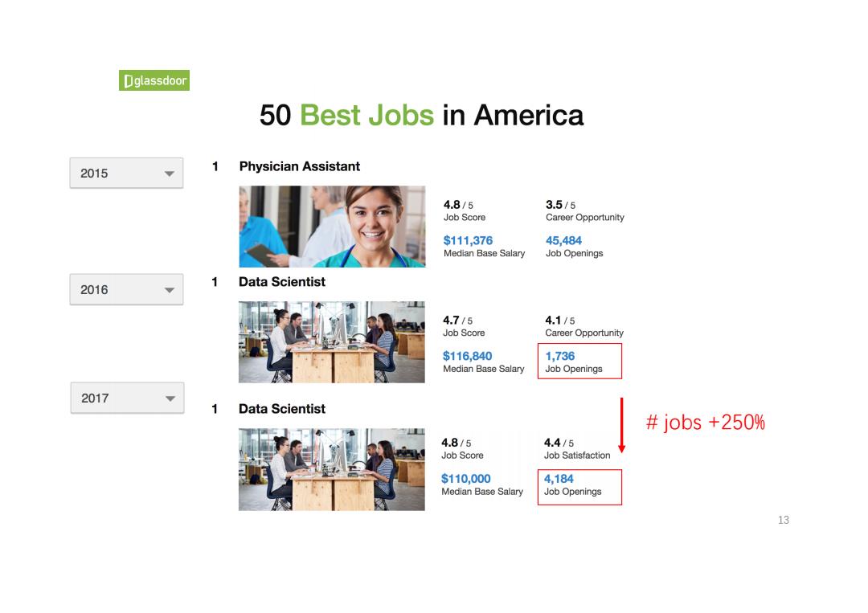
Task: Click the 2016 Data Scientist office photo
Action: pyautogui.click(x=332, y=342)
